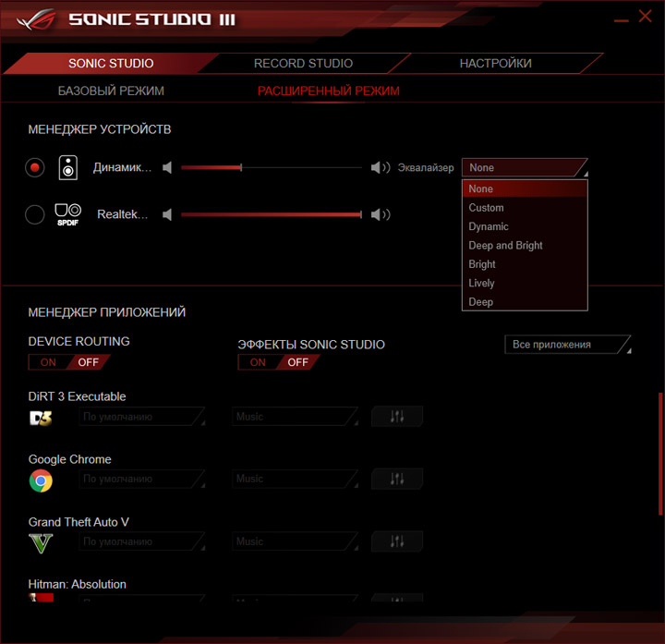
Task: Switch to the SONIC STUDIO tab
Action: (x=111, y=63)
